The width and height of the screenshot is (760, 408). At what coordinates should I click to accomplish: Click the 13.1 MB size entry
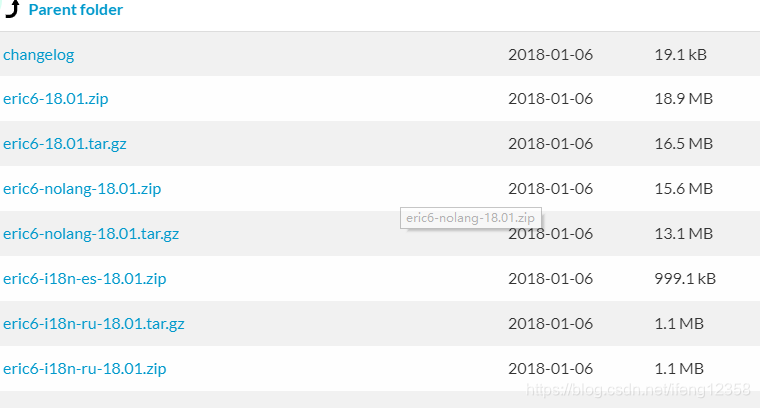click(x=684, y=234)
